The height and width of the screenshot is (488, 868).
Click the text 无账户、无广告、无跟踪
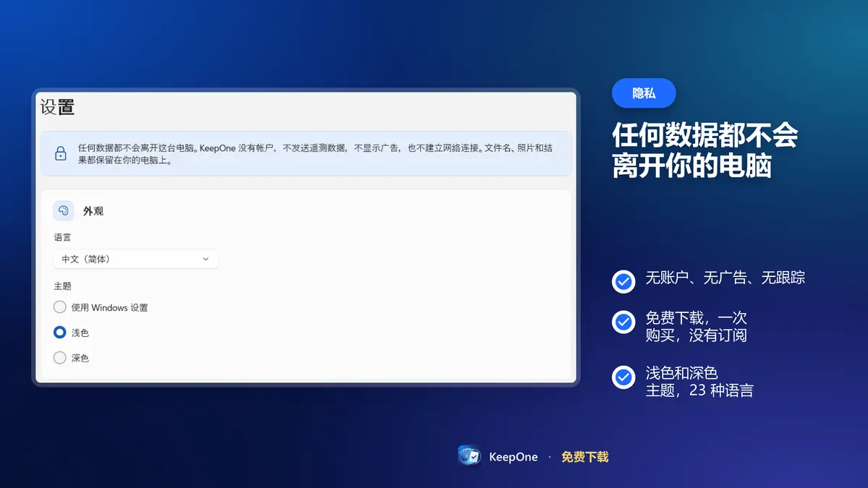pos(726,278)
